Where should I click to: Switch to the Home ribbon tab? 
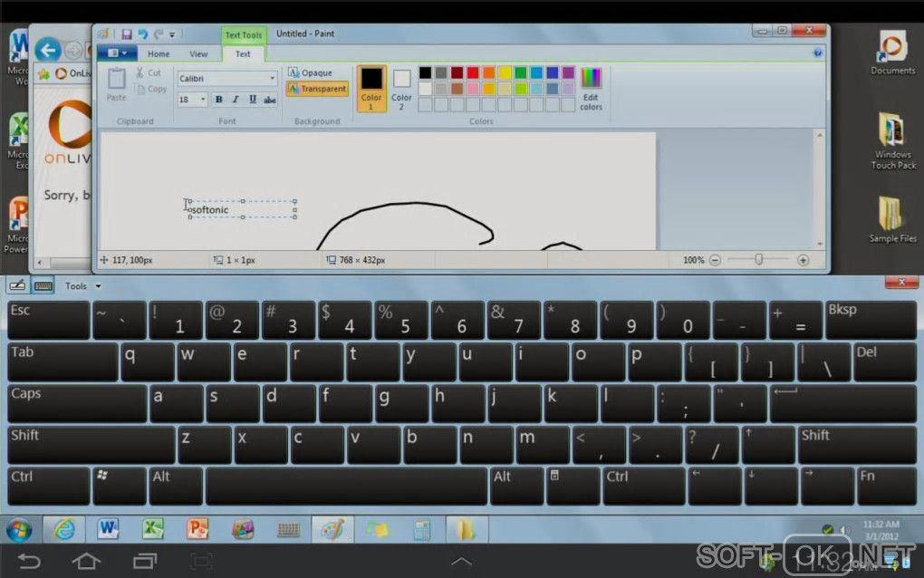pos(159,53)
